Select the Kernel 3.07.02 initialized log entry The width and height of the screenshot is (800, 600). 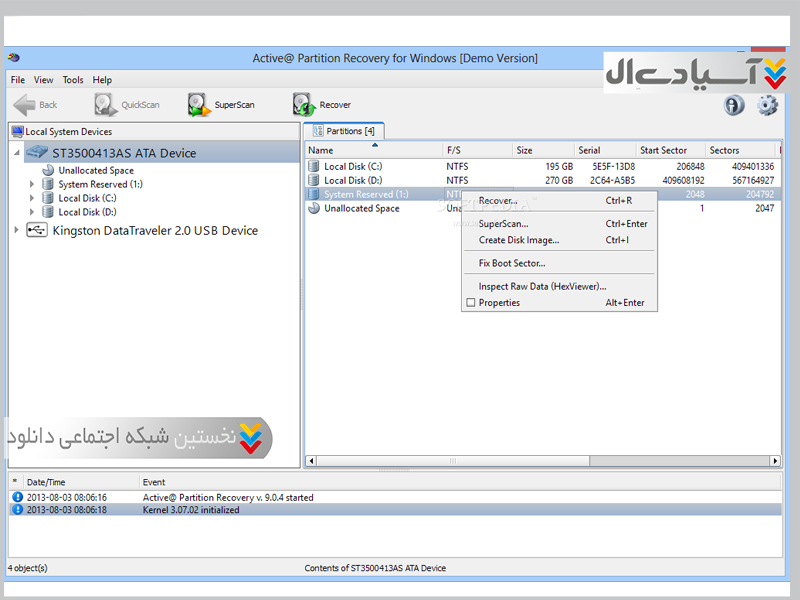click(x=191, y=510)
